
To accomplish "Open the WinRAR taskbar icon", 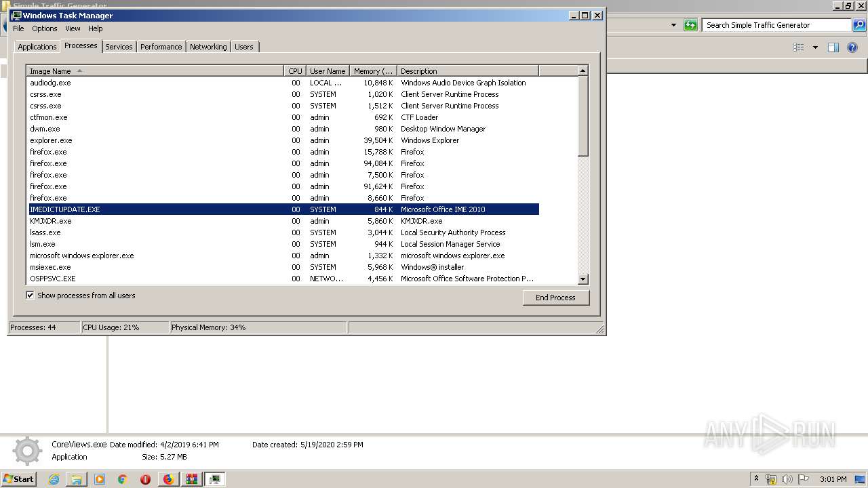I will coord(191,479).
